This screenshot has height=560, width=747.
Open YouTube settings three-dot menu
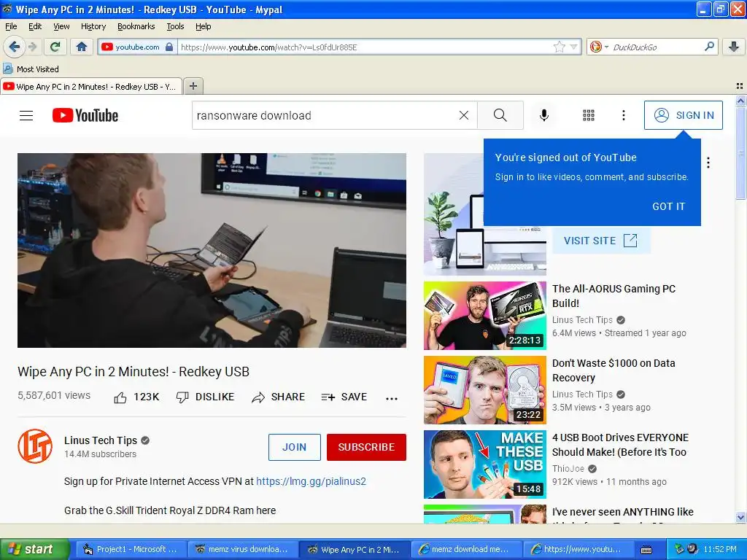[624, 115]
